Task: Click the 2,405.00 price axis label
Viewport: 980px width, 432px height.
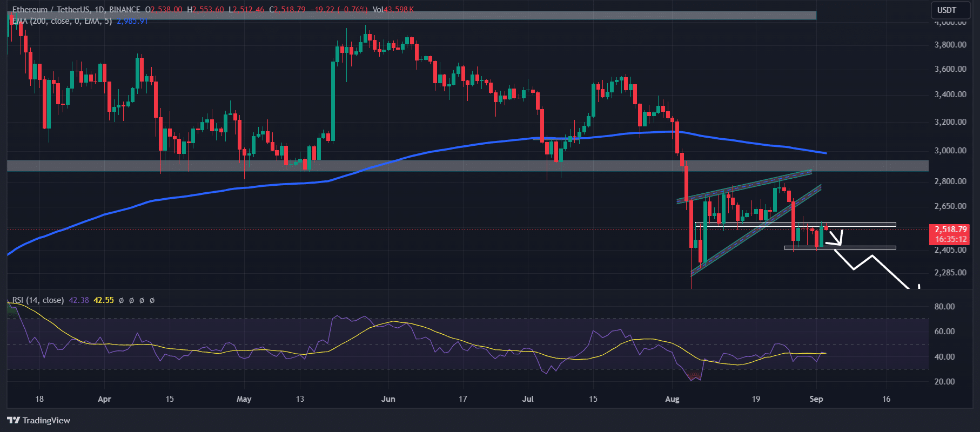Action: click(950, 250)
